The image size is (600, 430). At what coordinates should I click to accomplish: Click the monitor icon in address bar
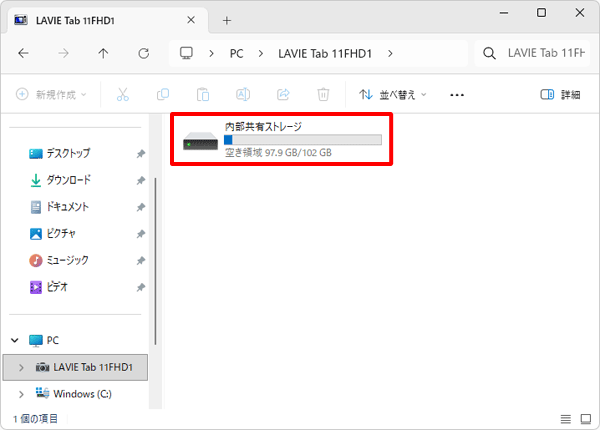tap(186, 53)
